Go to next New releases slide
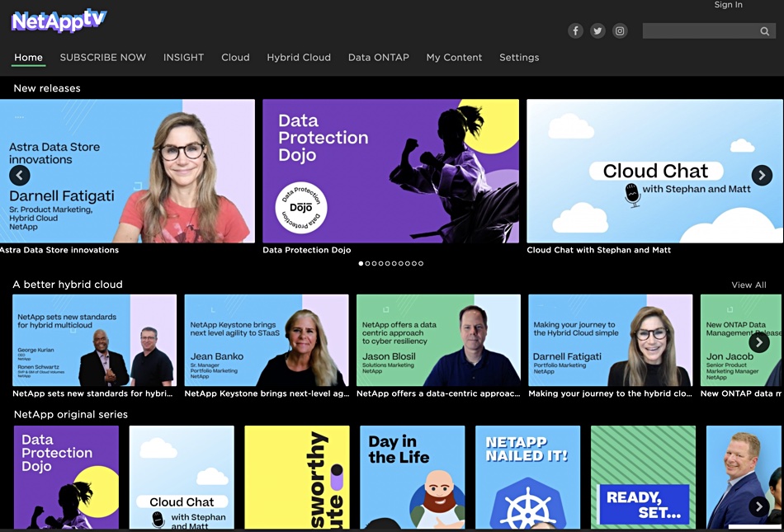Screen dimensions: 784x532 [762, 176]
